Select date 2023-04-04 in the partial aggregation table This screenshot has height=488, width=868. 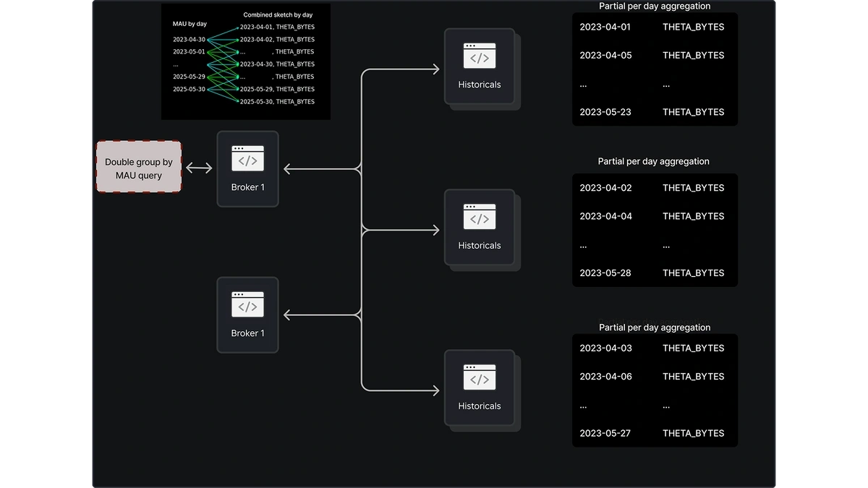pyautogui.click(x=605, y=216)
